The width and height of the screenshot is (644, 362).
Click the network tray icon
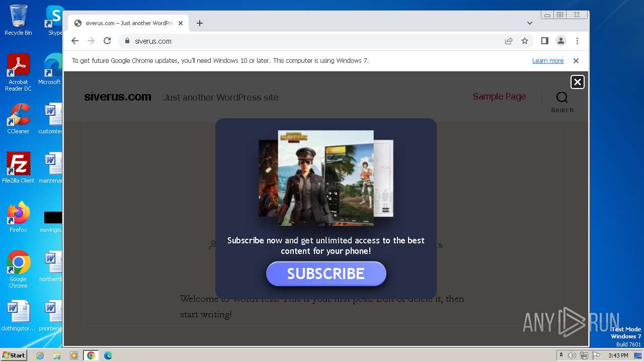tap(584, 355)
